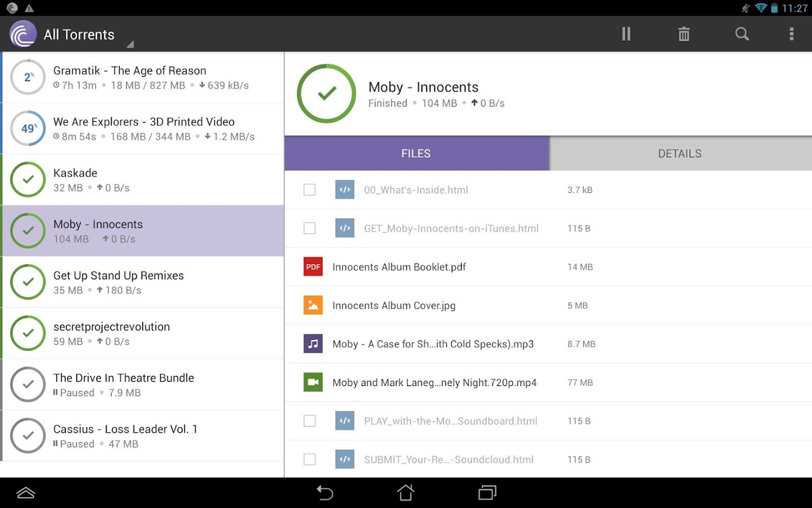This screenshot has height=508, width=812.
Task: Switch to the DETAILS tab
Action: [680, 154]
